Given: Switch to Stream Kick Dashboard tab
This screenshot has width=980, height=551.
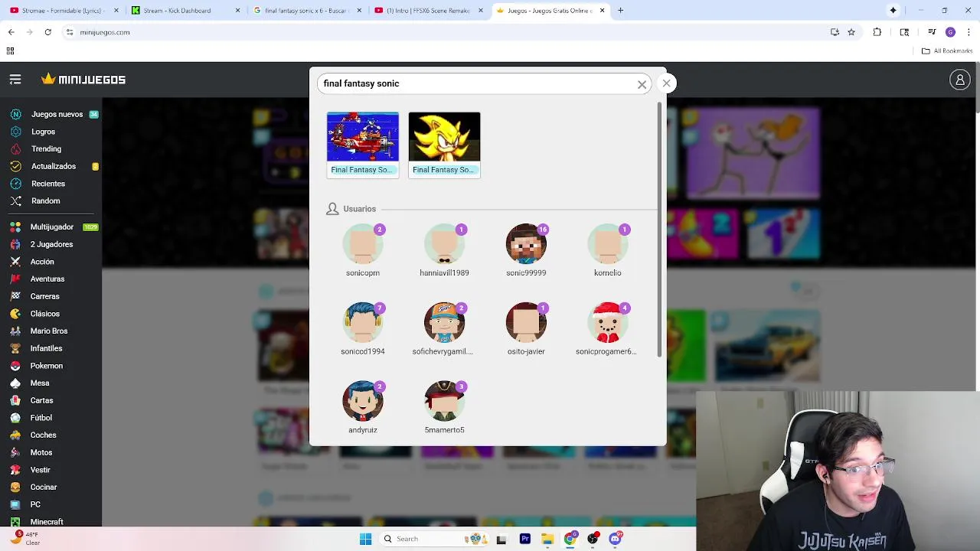Looking at the screenshot, I should [x=185, y=11].
